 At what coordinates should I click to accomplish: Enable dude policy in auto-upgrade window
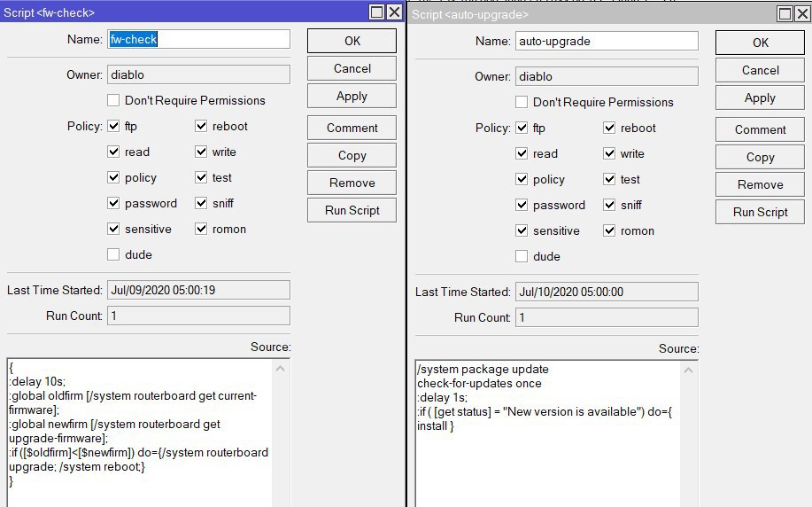click(522, 256)
